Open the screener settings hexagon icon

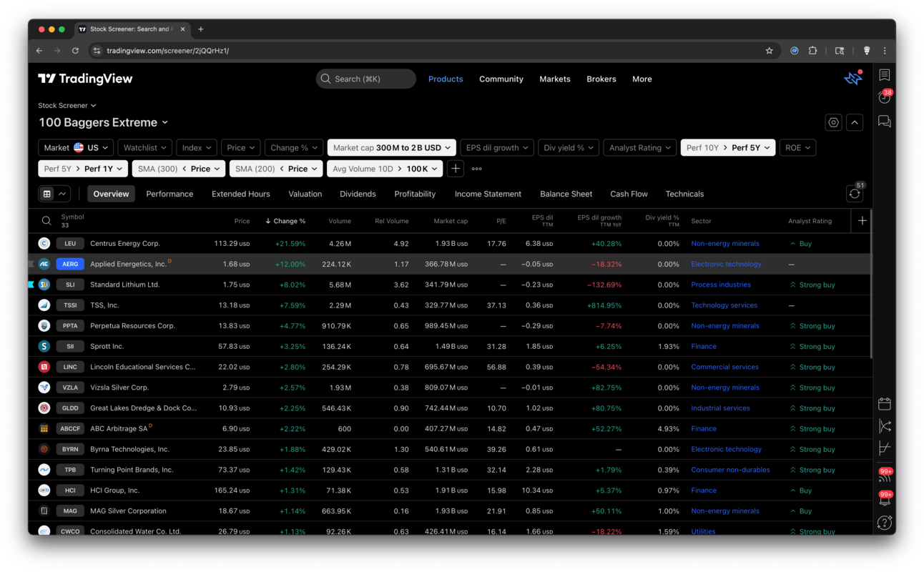[x=833, y=123]
